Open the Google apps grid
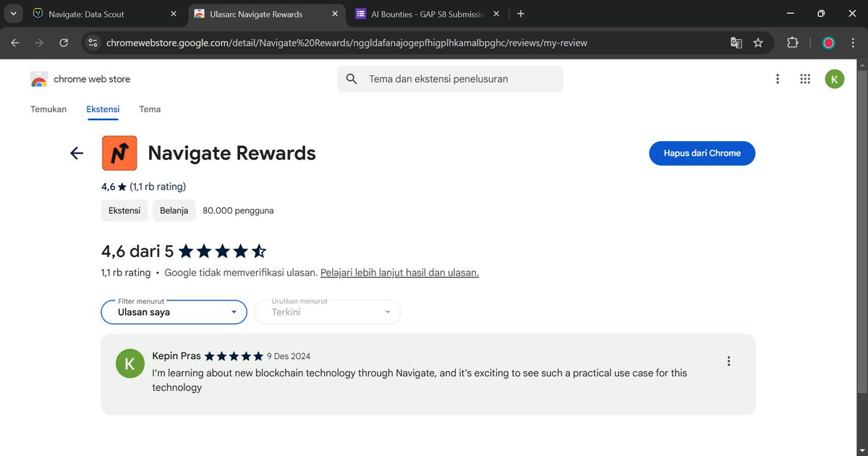 pyautogui.click(x=805, y=79)
